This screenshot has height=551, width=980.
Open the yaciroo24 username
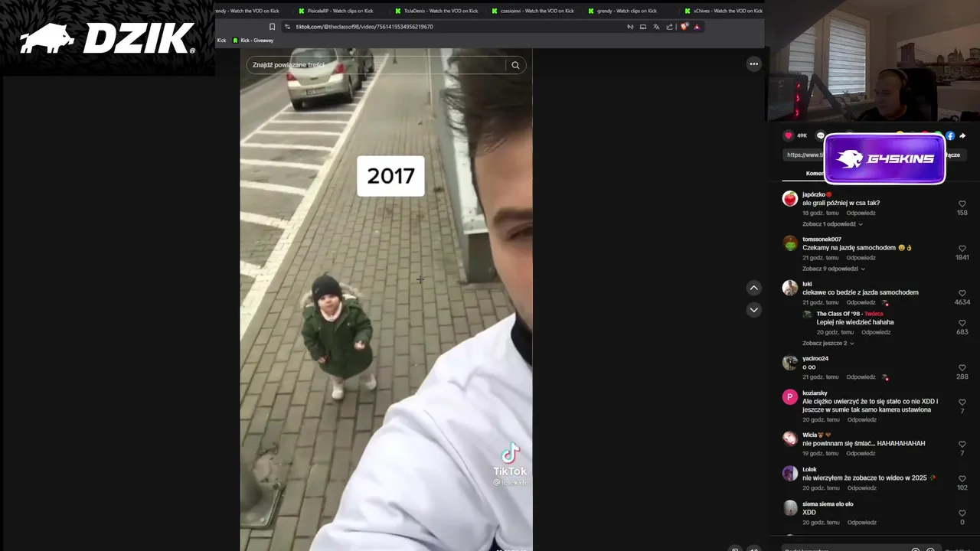(815, 359)
